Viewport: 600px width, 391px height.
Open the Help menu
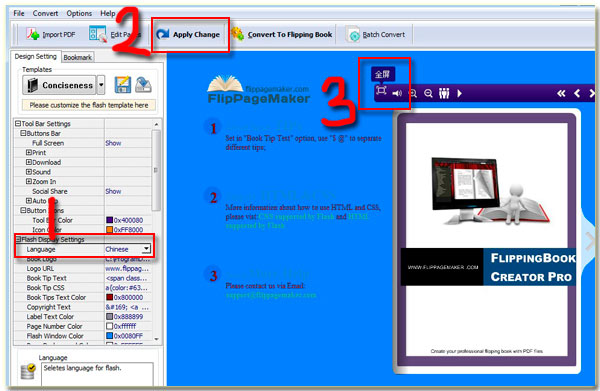[108, 13]
